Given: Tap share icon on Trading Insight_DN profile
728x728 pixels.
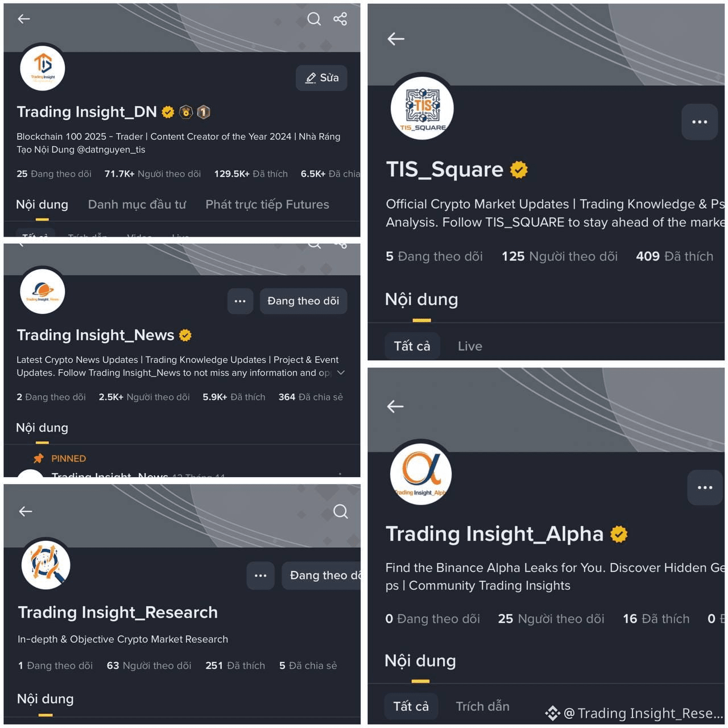Looking at the screenshot, I should pyautogui.click(x=340, y=19).
